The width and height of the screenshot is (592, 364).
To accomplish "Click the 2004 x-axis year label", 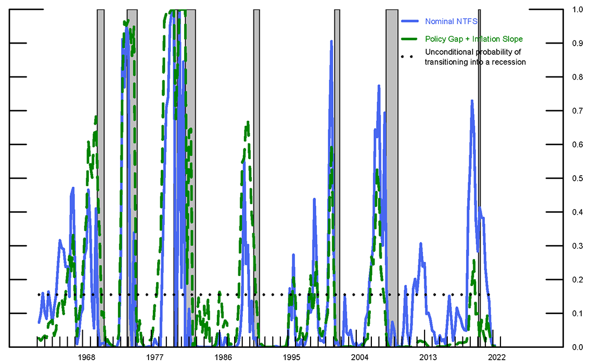I will point(360,357).
